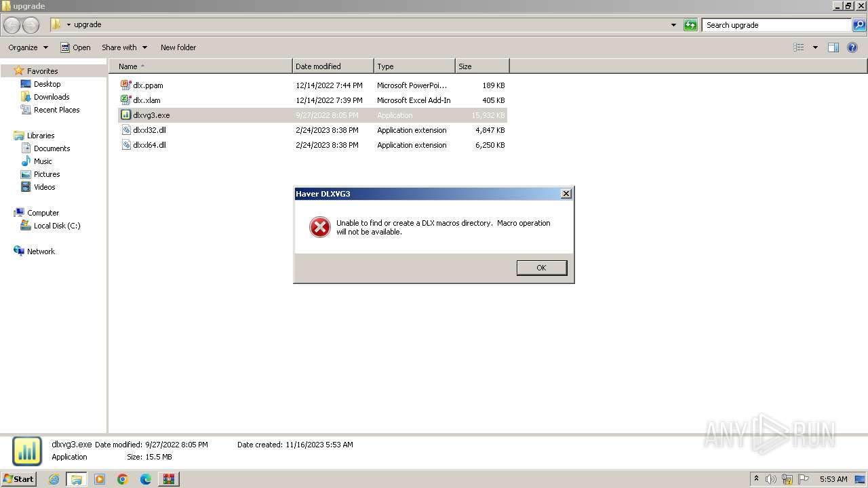The image size is (868, 488).
Task: Open media player from the taskbar
Action: click(100, 479)
